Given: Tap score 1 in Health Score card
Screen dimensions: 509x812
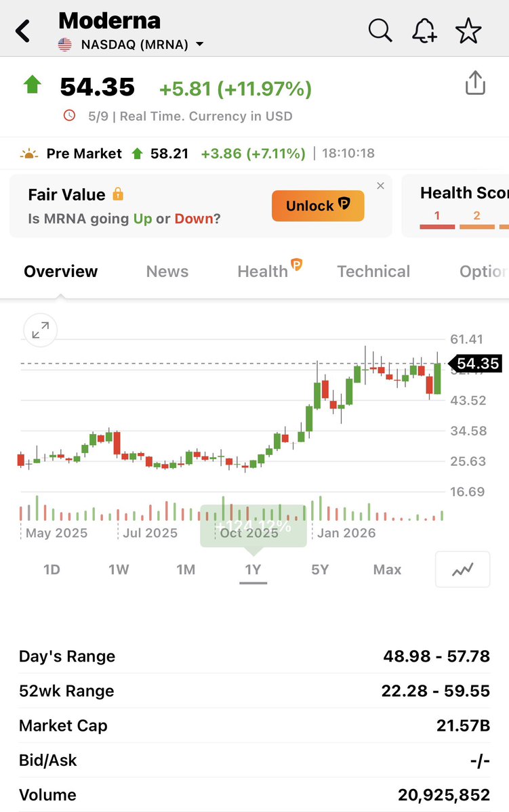Looking at the screenshot, I should point(437,216).
